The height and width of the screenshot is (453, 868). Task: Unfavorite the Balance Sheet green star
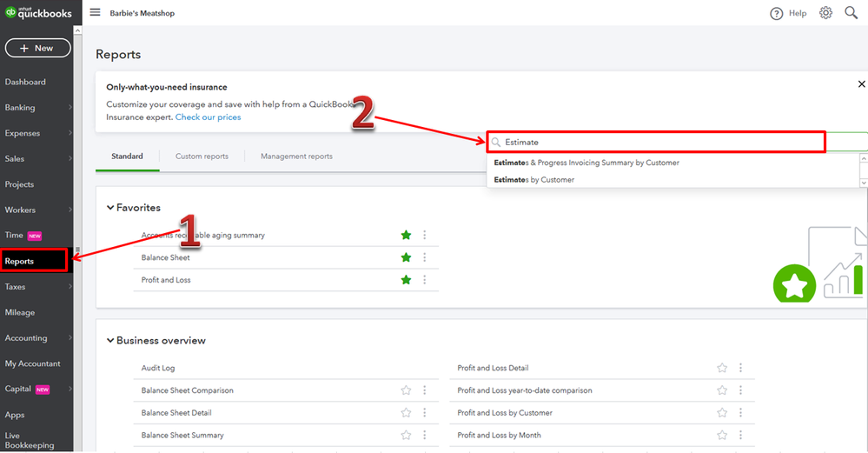[406, 257]
